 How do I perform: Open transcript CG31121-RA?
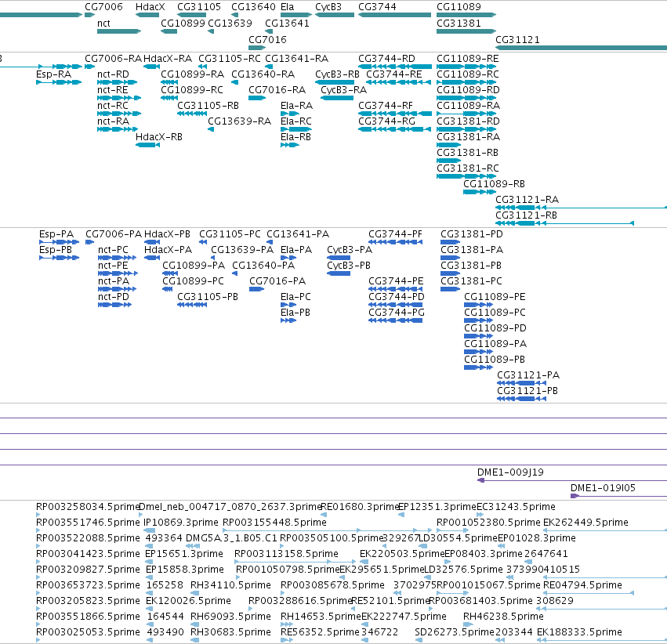coord(527,199)
